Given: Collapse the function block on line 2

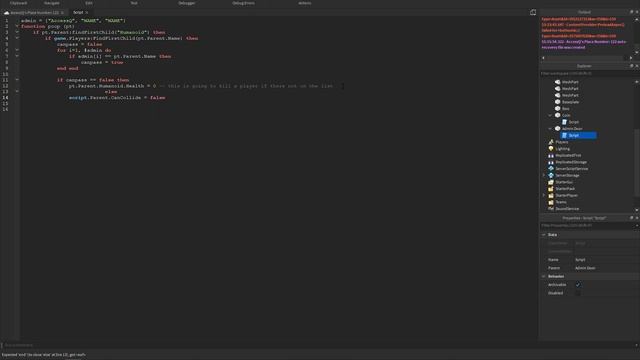Looking at the screenshot, I should (17, 26).
